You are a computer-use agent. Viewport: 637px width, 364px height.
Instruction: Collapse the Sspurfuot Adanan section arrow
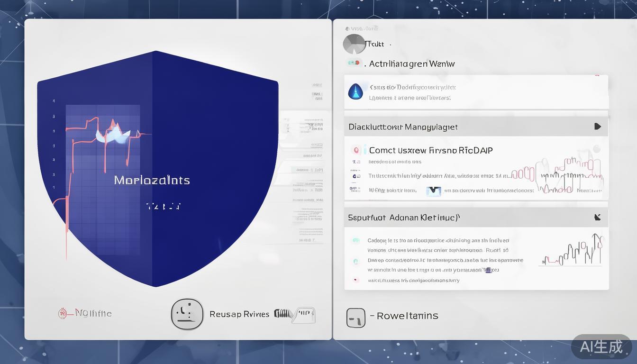pyautogui.click(x=597, y=218)
